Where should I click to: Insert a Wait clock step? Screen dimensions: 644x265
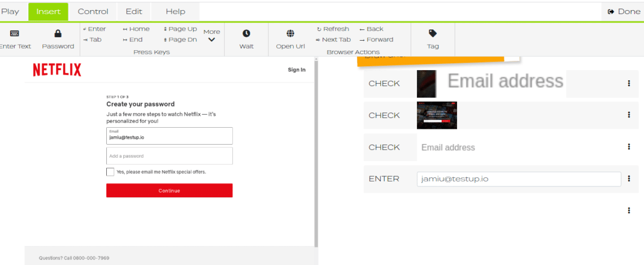coord(246,34)
